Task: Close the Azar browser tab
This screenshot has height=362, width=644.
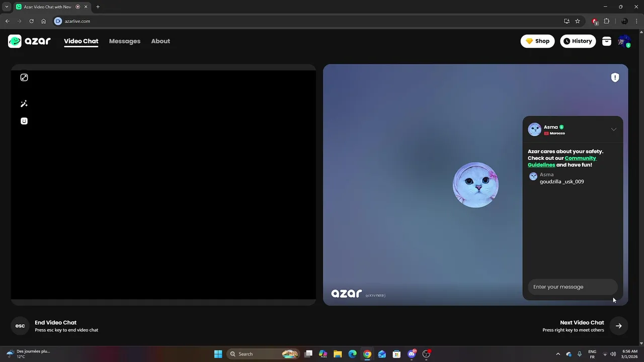Action: point(86,7)
